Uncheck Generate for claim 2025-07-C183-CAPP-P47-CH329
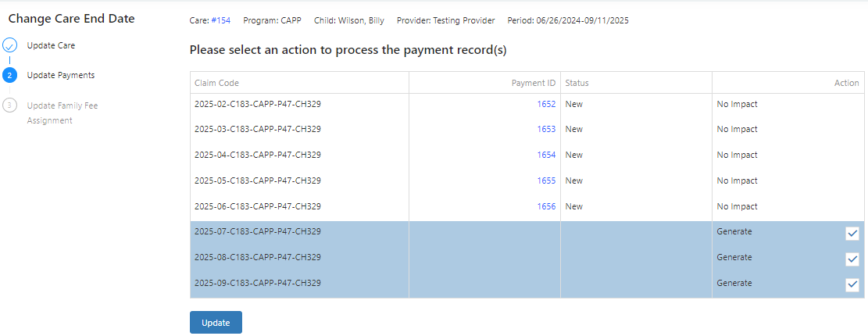This screenshot has height=336, width=868. [852, 234]
